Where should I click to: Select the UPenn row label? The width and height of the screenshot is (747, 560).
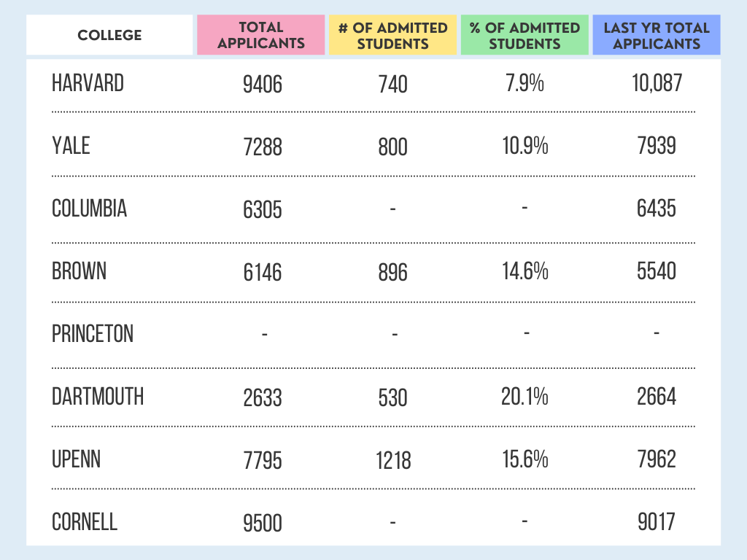(76, 459)
